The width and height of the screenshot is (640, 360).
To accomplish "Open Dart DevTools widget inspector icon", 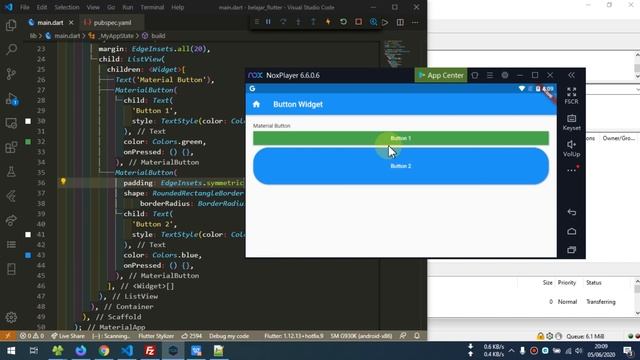I will (373, 22).
